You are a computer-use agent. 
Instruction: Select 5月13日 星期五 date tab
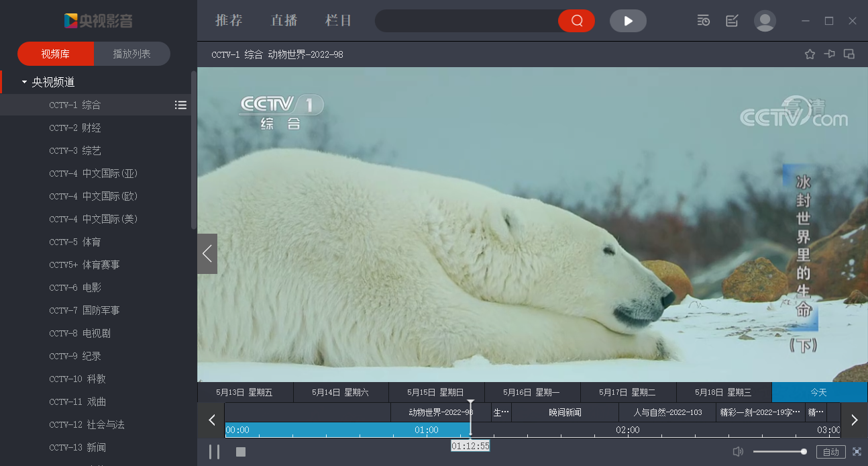[x=245, y=392]
